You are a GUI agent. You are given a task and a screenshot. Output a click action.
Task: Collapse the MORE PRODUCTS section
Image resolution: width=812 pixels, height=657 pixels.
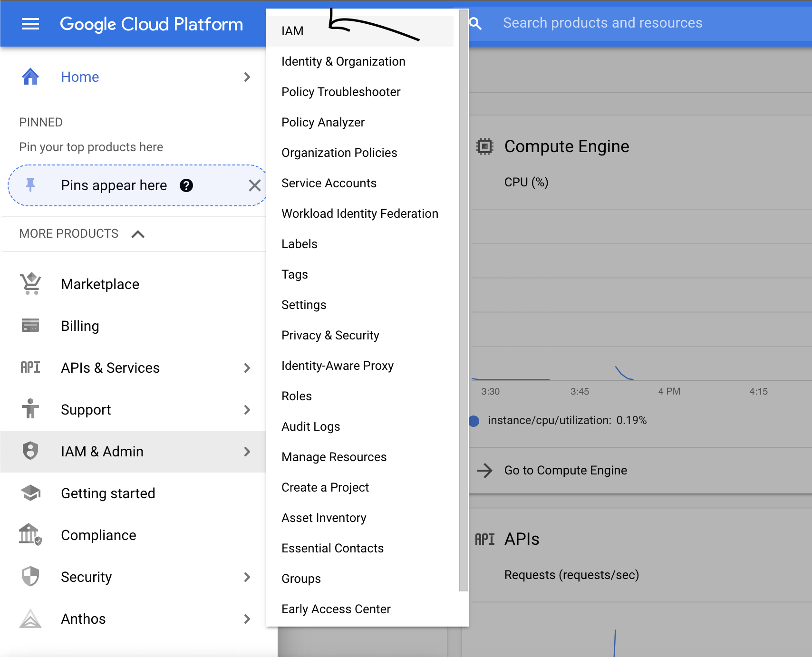pyautogui.click(x=138, y=234)
